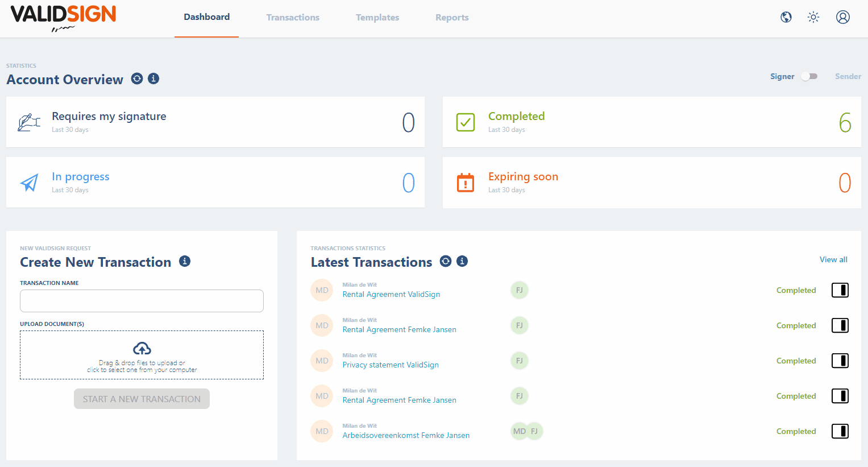Click the Expiring soon calendar icon
The image size is (868, 467).
click(x=466, y=183)
